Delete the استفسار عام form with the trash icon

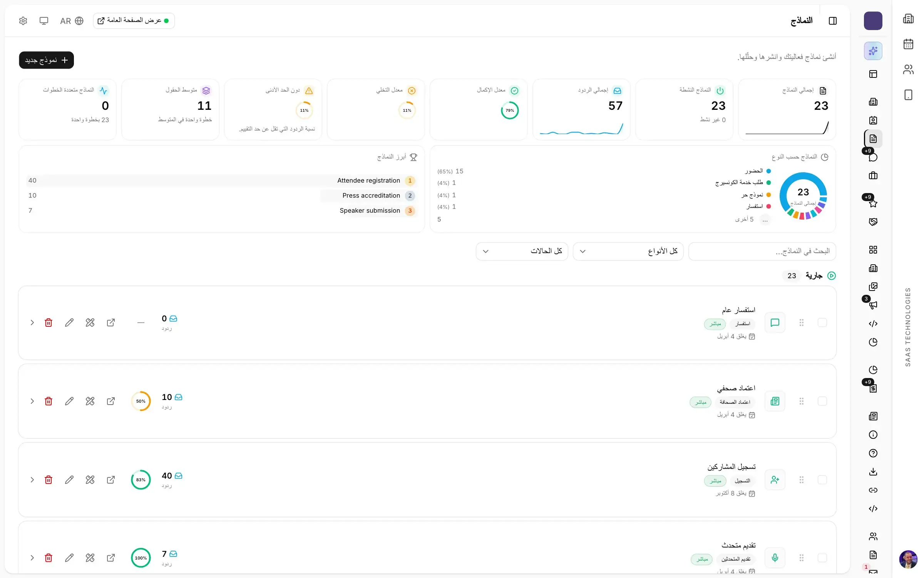click(49, 323)
